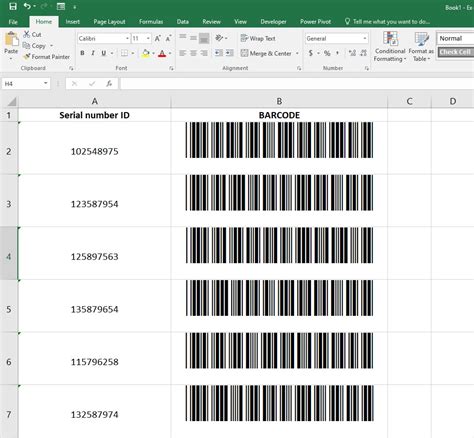Click the yellow Fill Color bucket

146,53
